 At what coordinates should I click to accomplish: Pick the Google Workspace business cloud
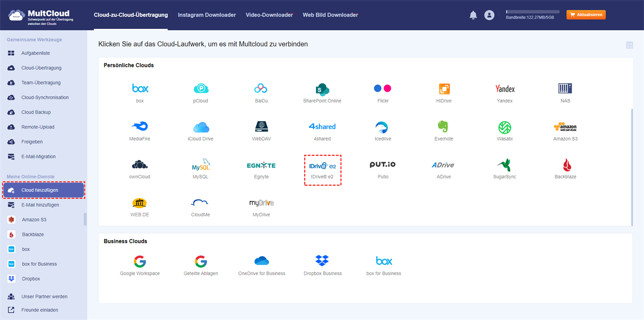pyautogui.click(x=140, y=261)
